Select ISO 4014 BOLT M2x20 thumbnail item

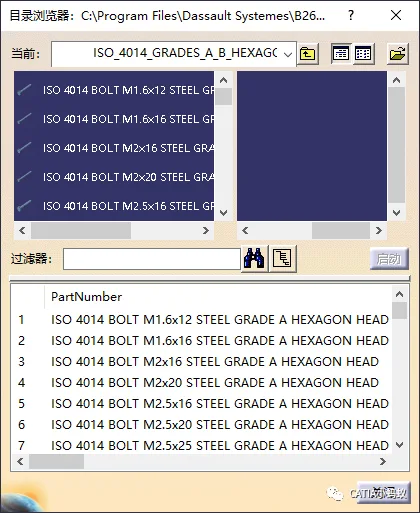(114, 177)
